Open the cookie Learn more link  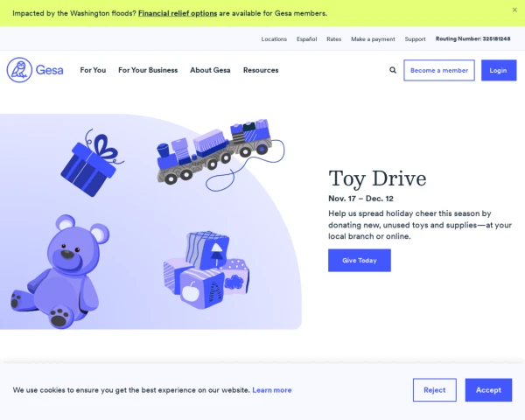[271, 390]
